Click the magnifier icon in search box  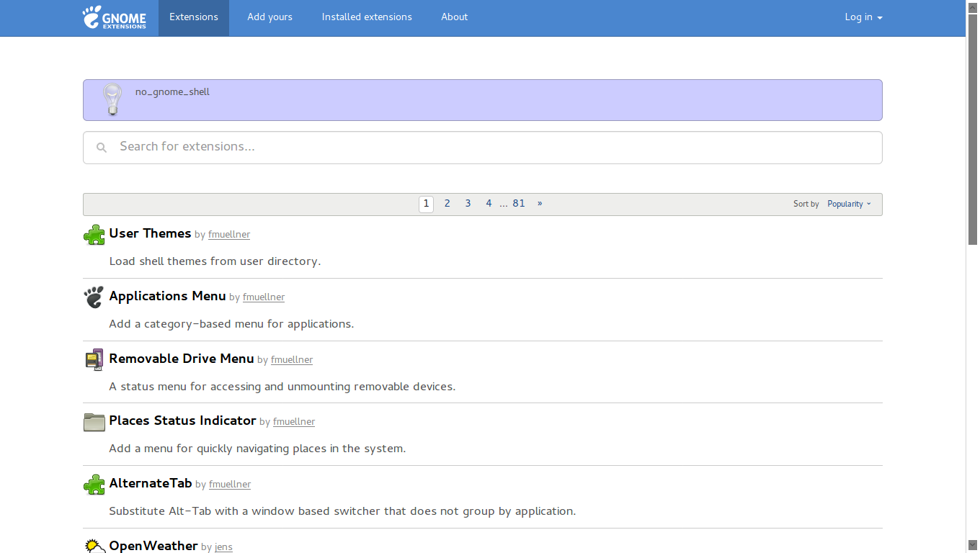[102, 148]
